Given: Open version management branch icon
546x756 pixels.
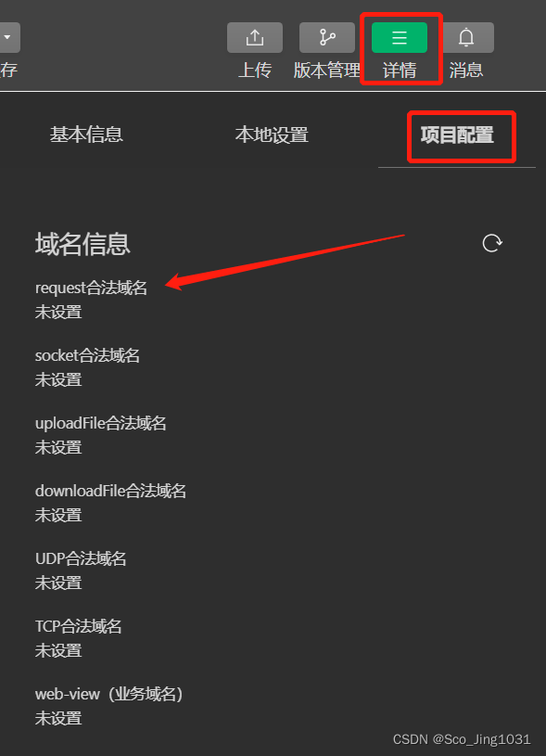Looking at the screenshot, I should 326,38.
